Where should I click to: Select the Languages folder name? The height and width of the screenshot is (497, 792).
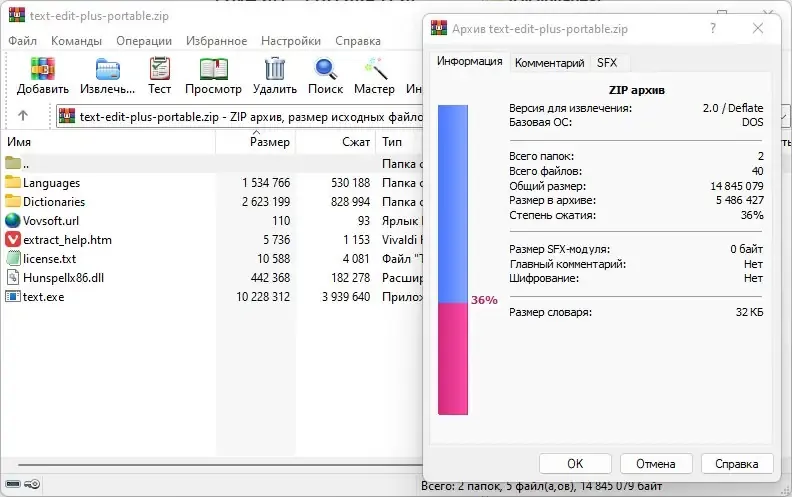(52, 182)
